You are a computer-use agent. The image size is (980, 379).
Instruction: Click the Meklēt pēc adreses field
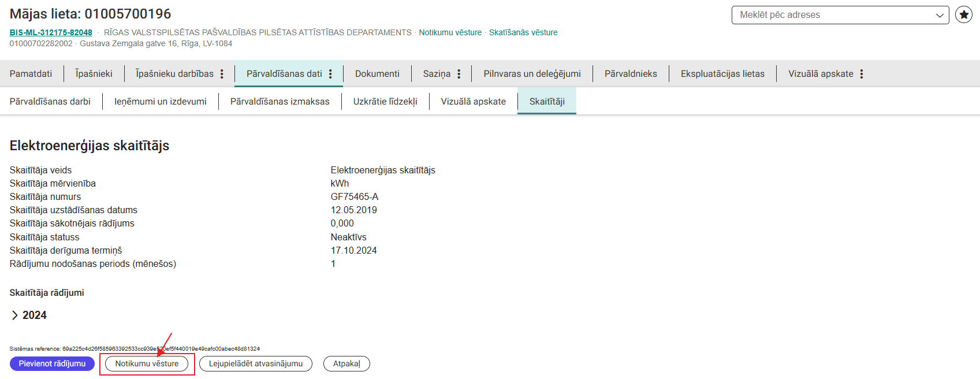point(832,15)
